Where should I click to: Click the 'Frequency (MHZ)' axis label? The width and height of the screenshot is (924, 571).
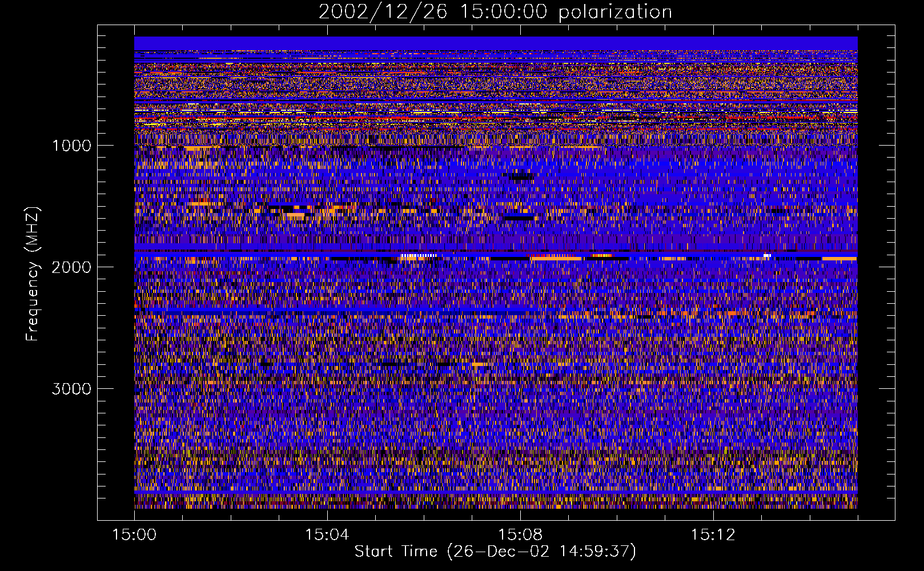click(33, 274)
